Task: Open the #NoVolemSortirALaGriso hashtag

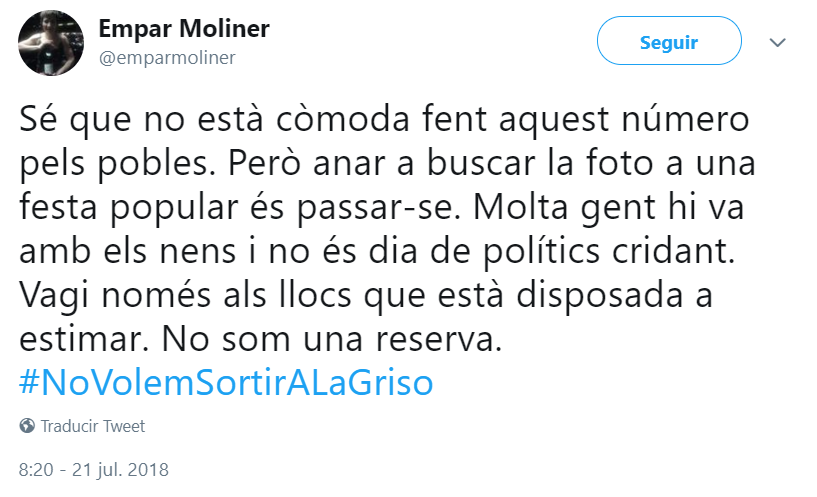Action: pyautogui.click(x=226, y=383)
